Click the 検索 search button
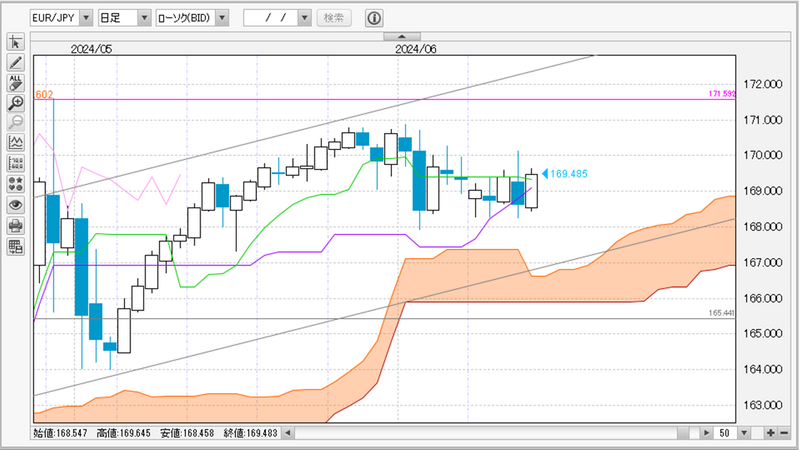Image resolution: width=800 pixels, height=450 pixels. tap(334, 18)
